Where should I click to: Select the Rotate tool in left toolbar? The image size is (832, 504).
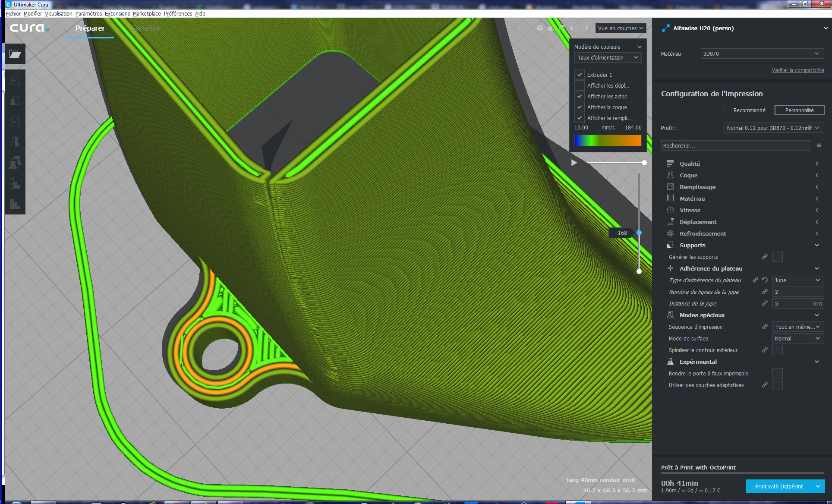coord(15,121)
